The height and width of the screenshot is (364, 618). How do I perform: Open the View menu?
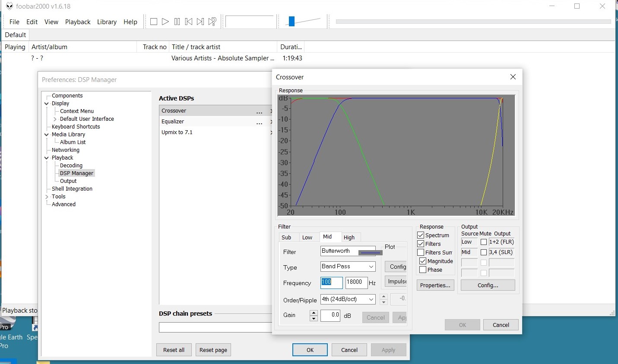click(x=51, y=22)
